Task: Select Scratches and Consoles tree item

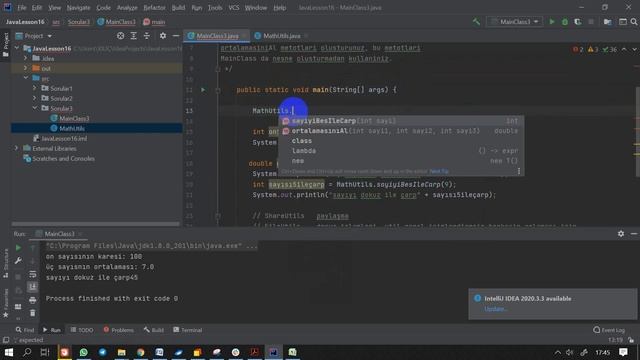Action: pos(63,158)
